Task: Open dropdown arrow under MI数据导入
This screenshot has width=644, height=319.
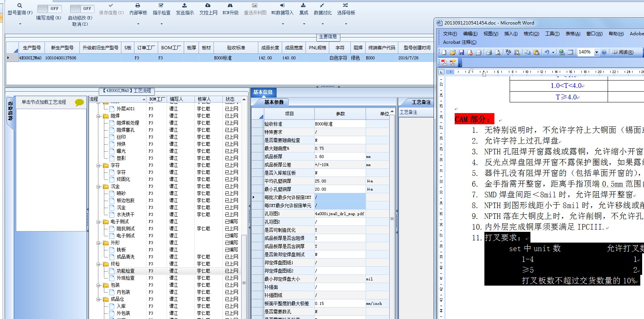Action: coord(283,24)
